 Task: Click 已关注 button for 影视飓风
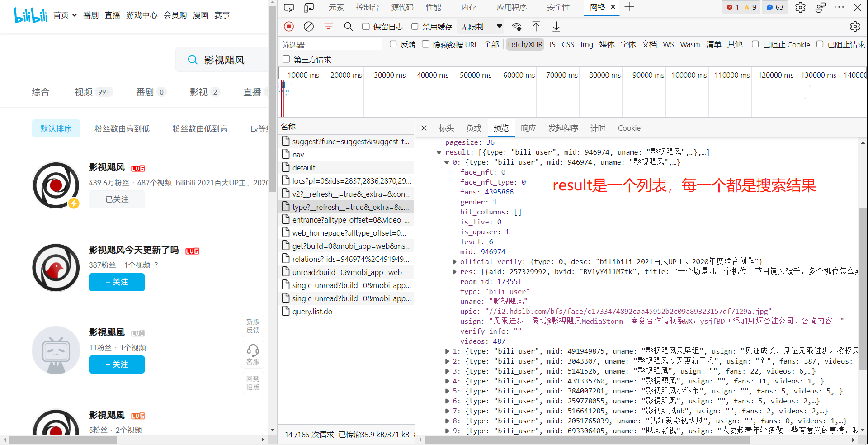(x=117, y=199)
